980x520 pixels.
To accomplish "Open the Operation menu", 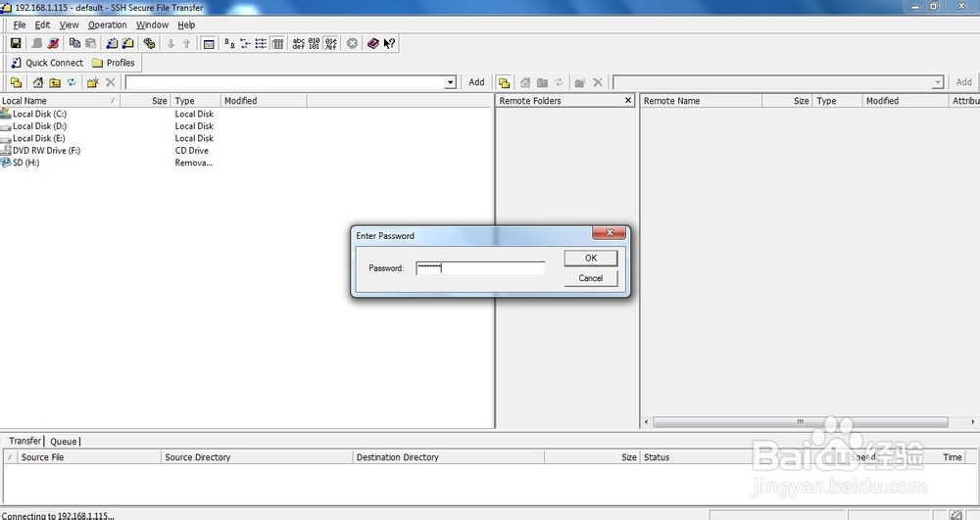I will (107, 24).
